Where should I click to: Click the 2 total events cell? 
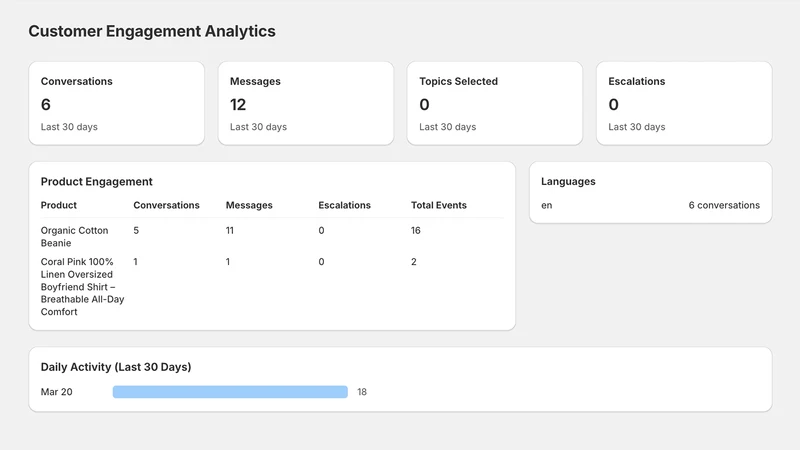pyautogui.click(x=414, y=262)
